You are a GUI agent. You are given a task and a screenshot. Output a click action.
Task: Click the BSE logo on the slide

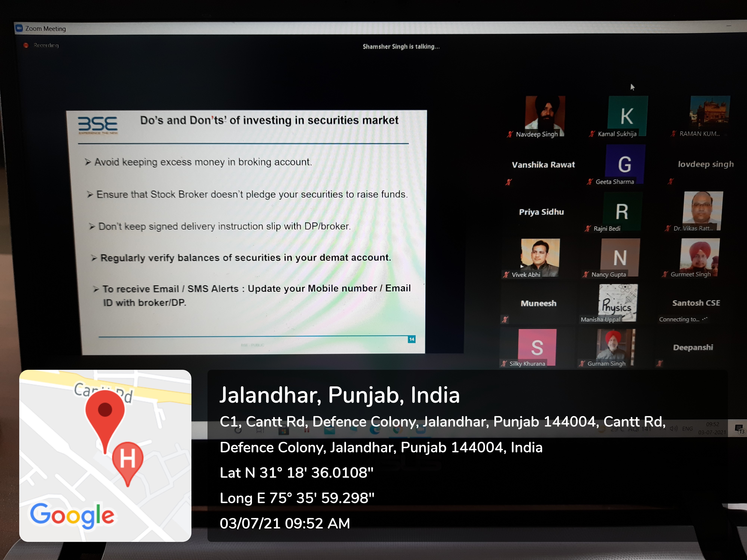pyautogui.click(x=98, y=125)
